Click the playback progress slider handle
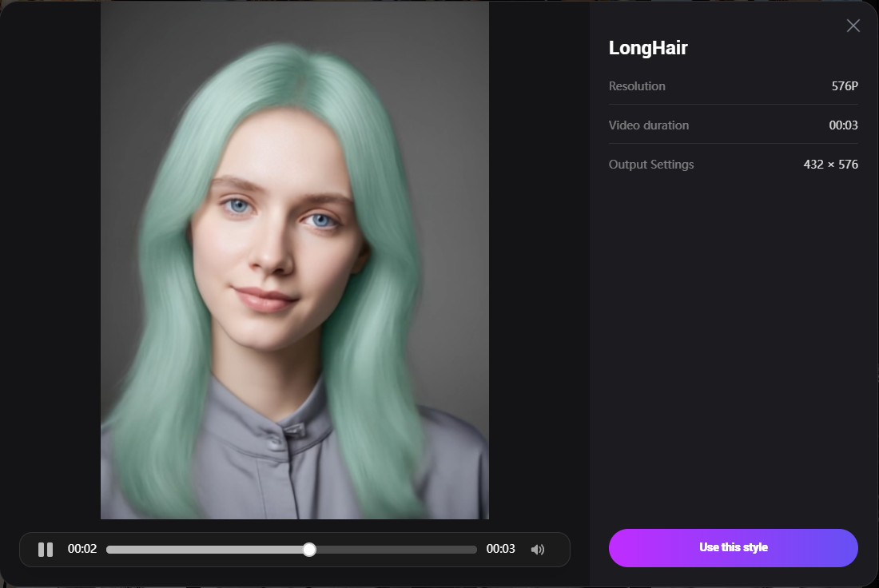The width and height of the screenshot is (879, 588). [309, 550]
